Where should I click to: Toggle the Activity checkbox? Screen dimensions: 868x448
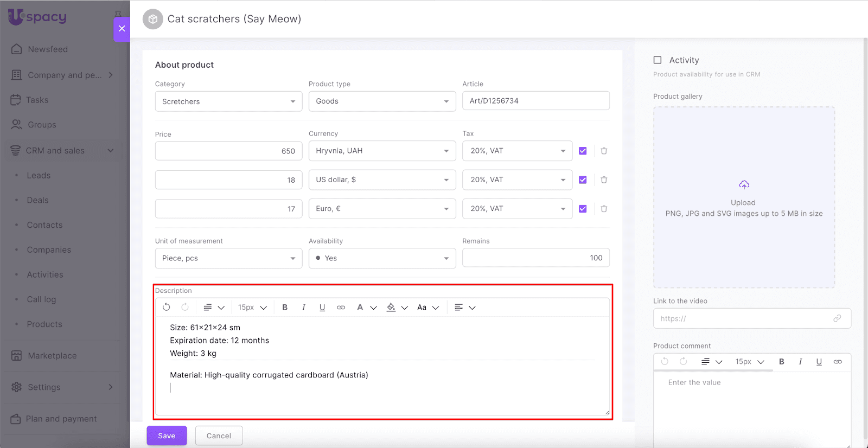[x=658, y=60]
